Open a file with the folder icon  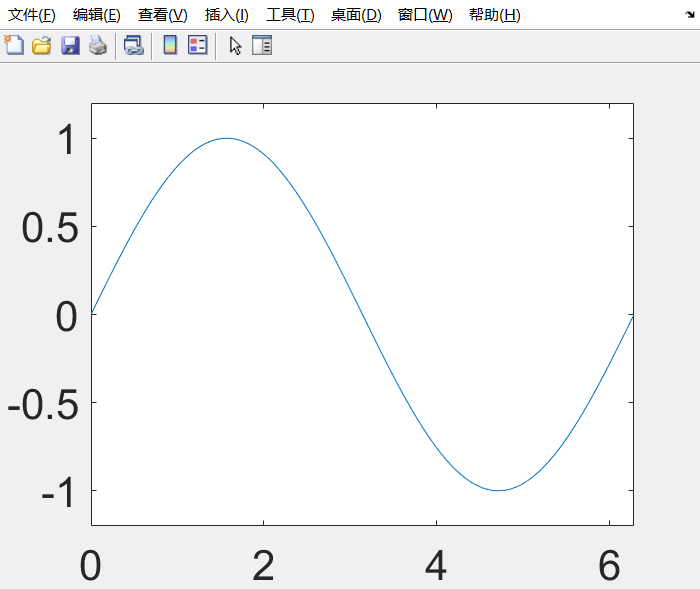point(42,46)
